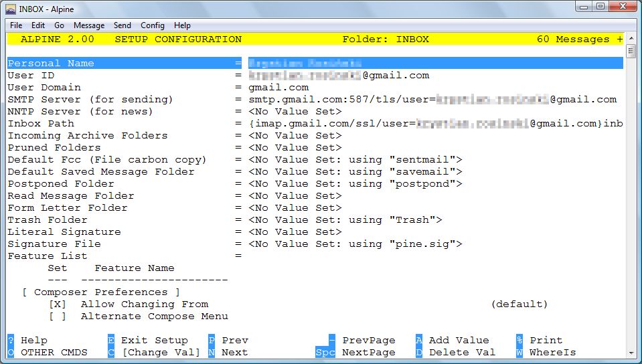Screen dimensions: 642x364
Task: Open the File menu
Action: [16, 25]
